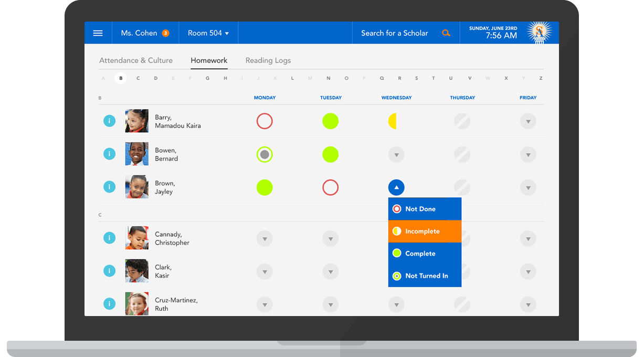Click info icon beside Cannady, Christopher

(109, 238)
